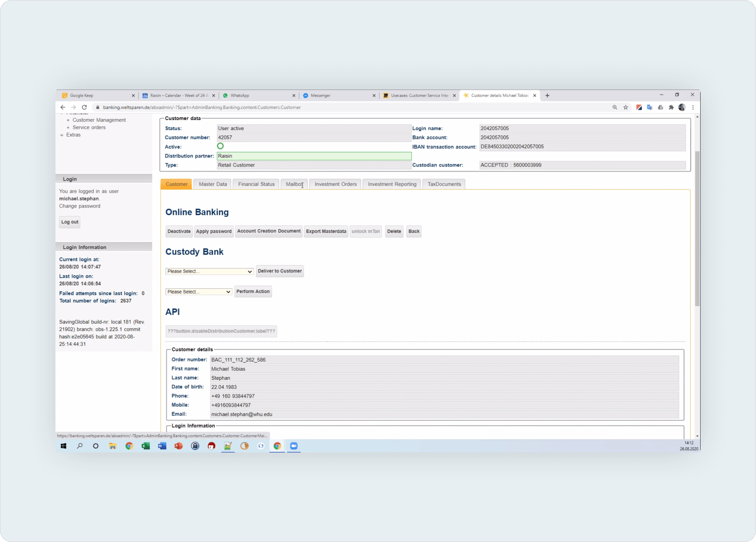
Task: Click the Distribution partner Raisin field
Action: tap(314, 156)
